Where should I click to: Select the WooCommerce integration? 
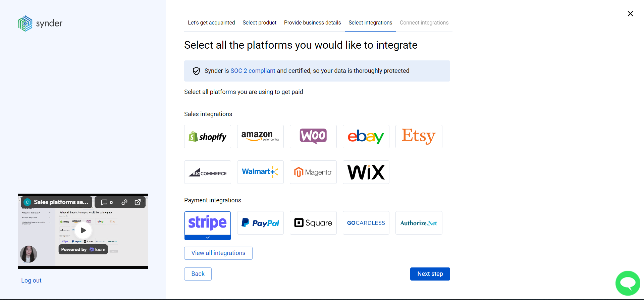(x=313, y=136)
